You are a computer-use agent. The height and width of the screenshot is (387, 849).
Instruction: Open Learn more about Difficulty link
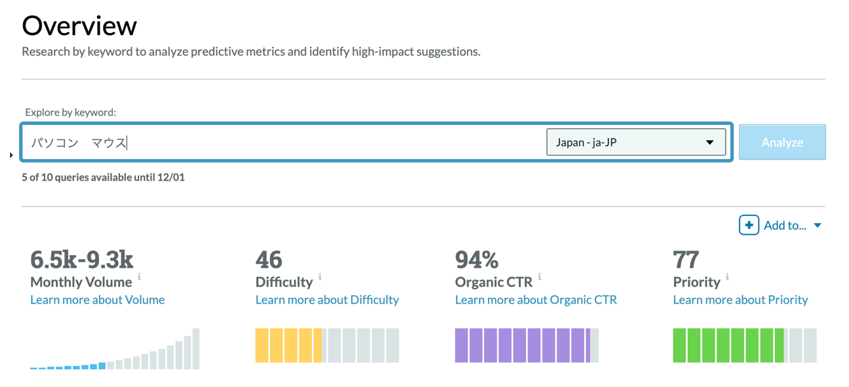327,300
